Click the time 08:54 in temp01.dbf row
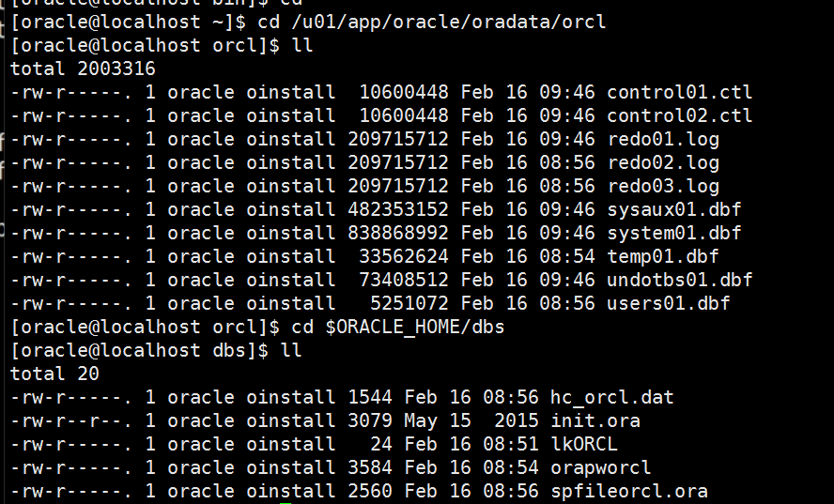Image resolution: width=834 pixels, height=504 pixels. pos(567,256)
